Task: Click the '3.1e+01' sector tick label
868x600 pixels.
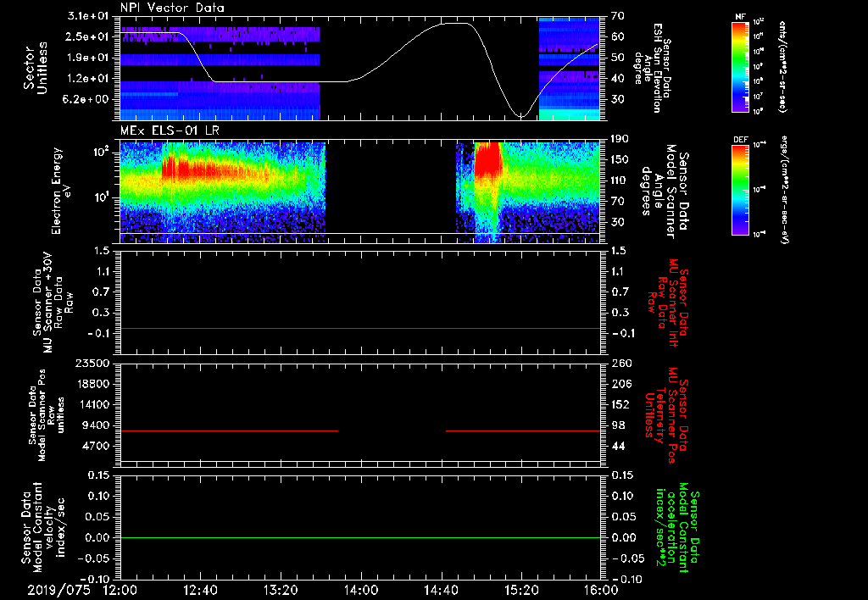Action: (88, 16)
